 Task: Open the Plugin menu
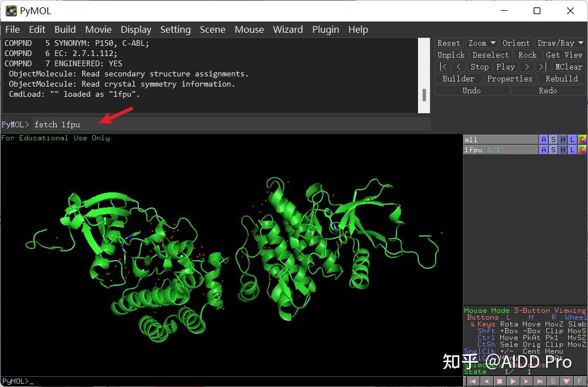click(x=326, y=29)
